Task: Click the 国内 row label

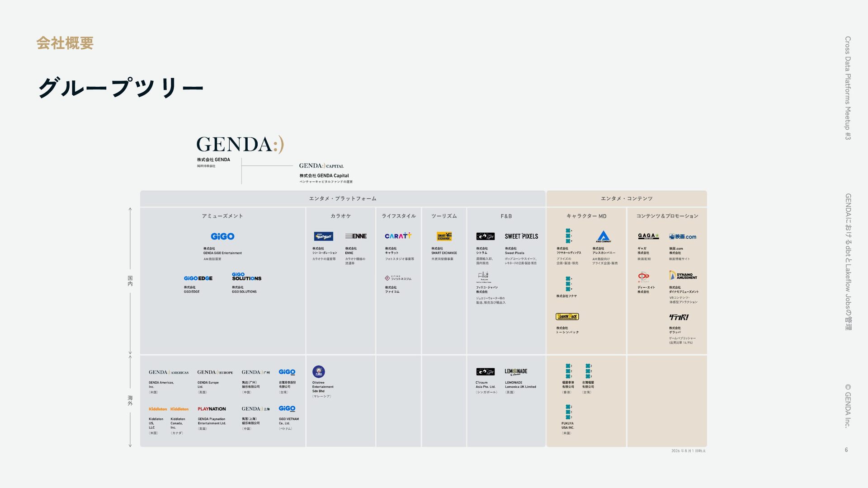Action: [x=130, y=281]
